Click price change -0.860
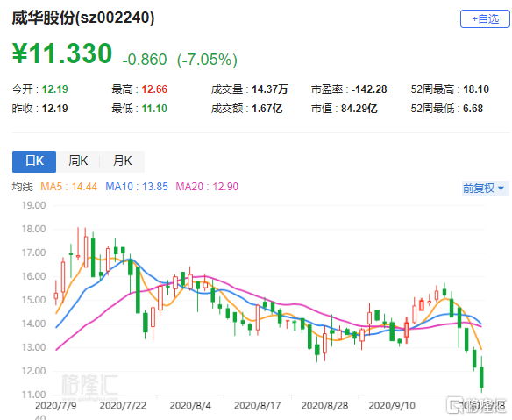Image resolution: width=512 pixels, height=420 pixels. pyautogui.click(x=145, y=60)
